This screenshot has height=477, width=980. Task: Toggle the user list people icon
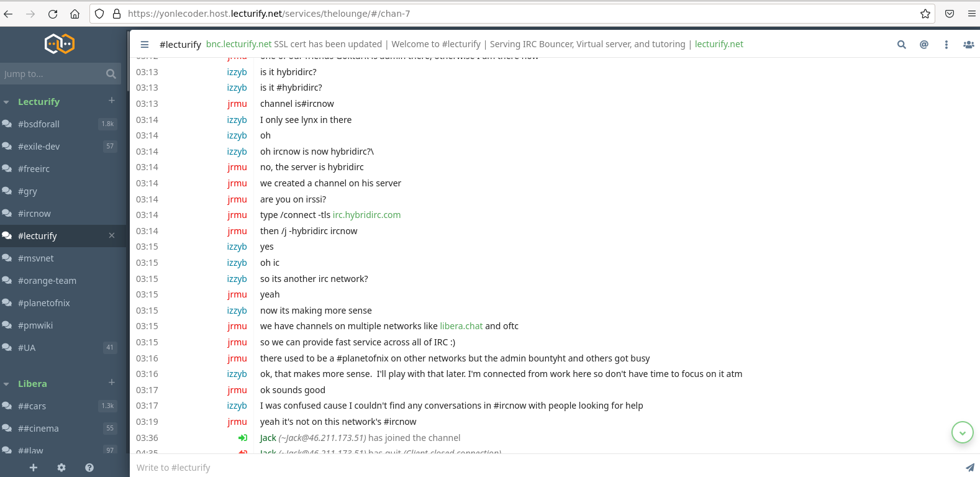[969, 45]
